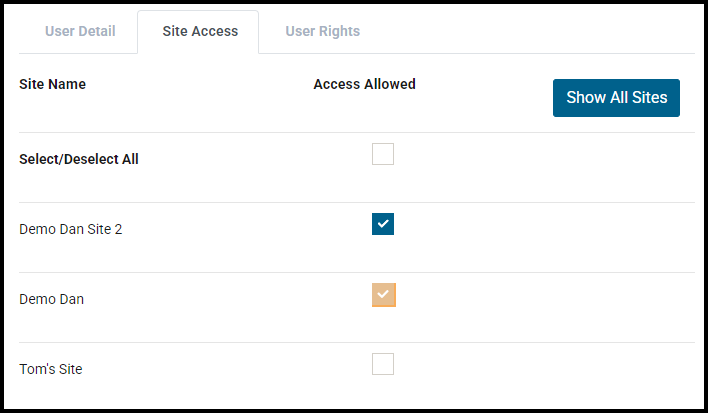Click the blue checkmark for Demo Dan Site 2
This screenshot has width=708, height=413.
click(x=383, y=224)
